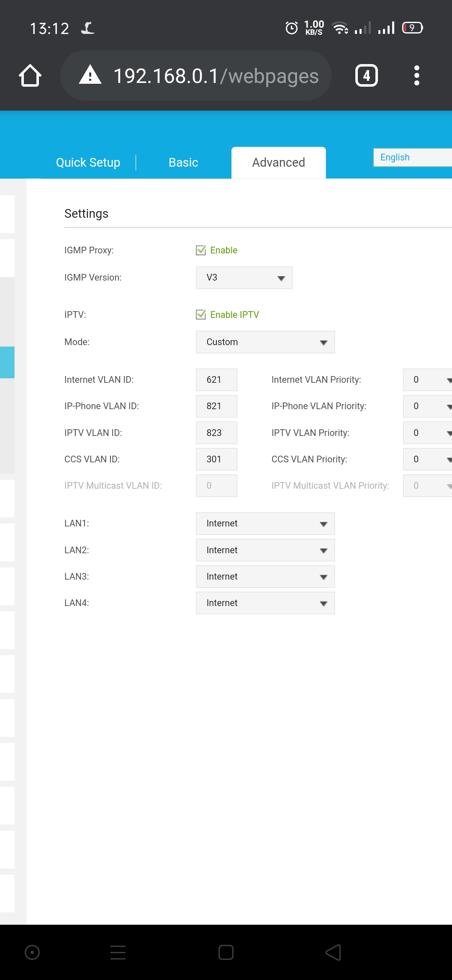The width and height of the screenshot is (452, 980).
Task: Uncheck the Enable IPTV checkbox
Action: click(x=201, y=315)
